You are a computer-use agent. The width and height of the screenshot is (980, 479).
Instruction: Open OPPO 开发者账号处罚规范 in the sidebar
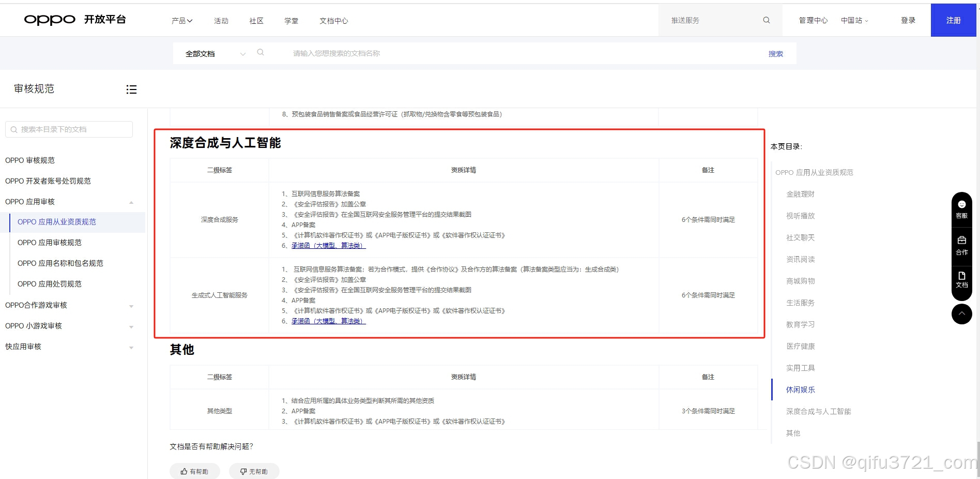[x=48, y=181]
